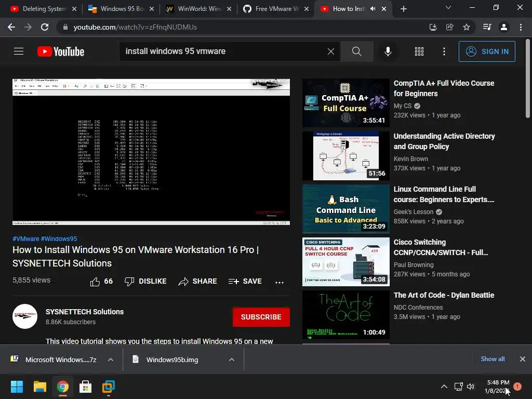Open a new browser tab
The width and height of the screenshot is (532, 399).
pos(403,9)
